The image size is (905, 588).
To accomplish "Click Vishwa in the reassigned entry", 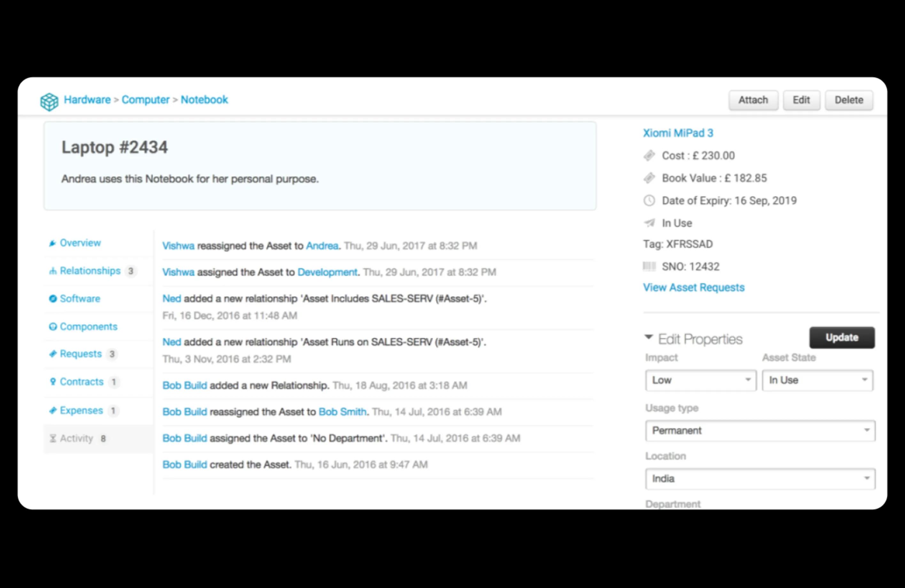I will point(178,246).
